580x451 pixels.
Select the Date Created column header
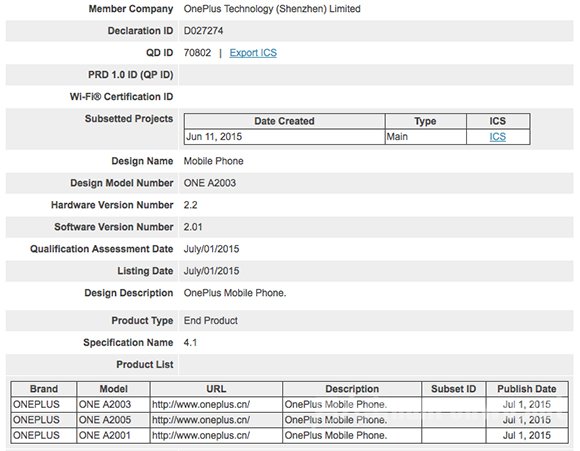coord(284,121)
